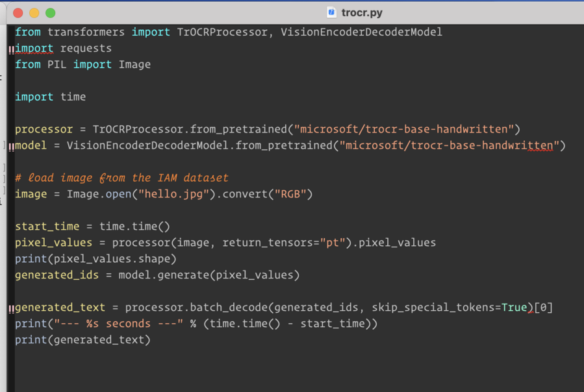Click PIL in the import statement
This screenshot has height=392, width=584.
[x=57, y=64]
